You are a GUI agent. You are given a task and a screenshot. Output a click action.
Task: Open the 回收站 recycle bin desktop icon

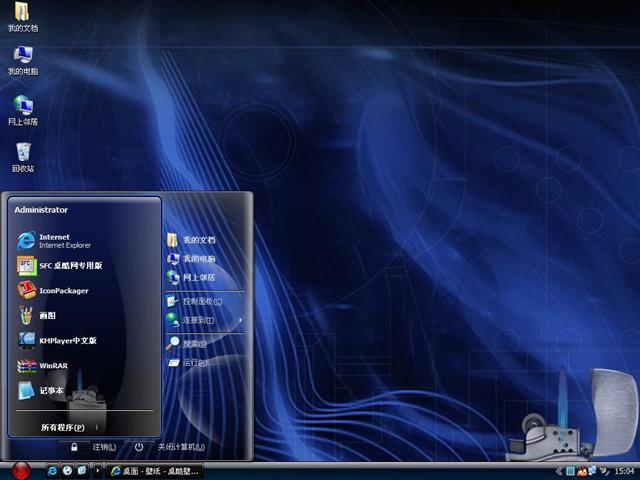(23, 156)
